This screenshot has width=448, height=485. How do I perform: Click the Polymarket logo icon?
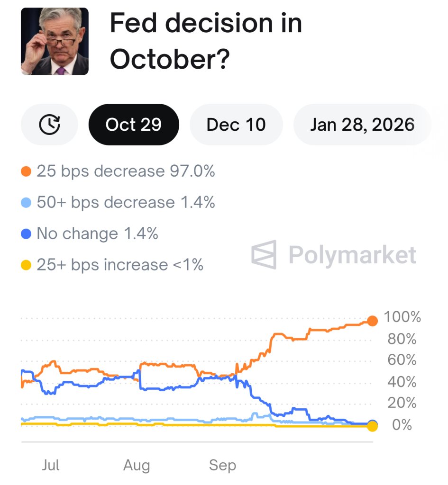click(x=264, y=255)
